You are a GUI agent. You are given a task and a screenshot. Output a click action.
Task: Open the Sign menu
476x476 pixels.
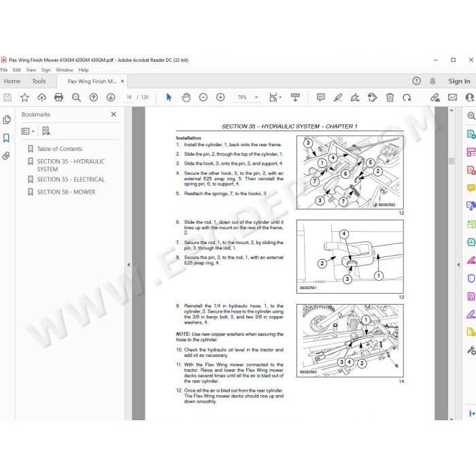click(x=46, y=70)
